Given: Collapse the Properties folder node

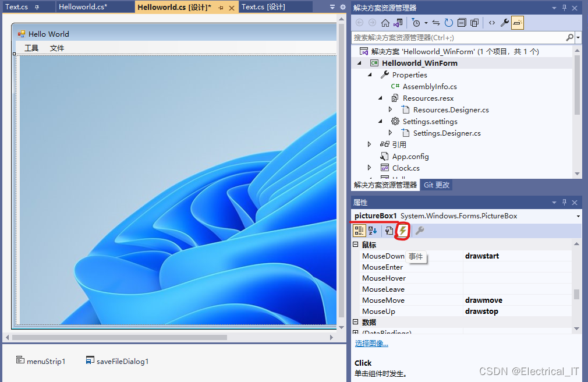Looking at the screenshot, I should [370, 75].
